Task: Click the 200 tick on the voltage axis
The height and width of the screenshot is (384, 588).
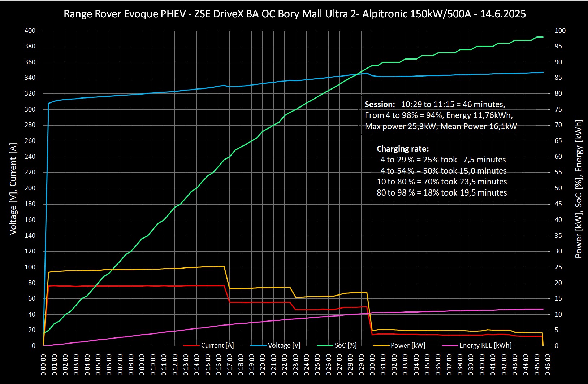Action: [x=30, y=188]
